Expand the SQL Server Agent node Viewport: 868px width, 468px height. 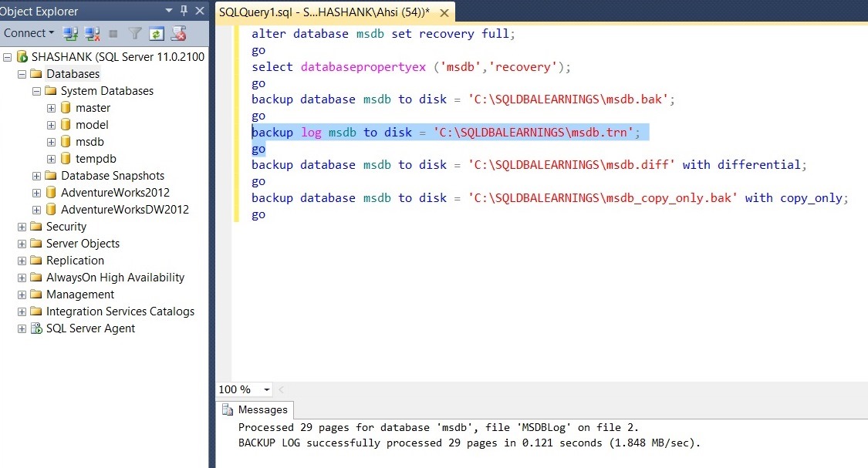pos(22,329)
